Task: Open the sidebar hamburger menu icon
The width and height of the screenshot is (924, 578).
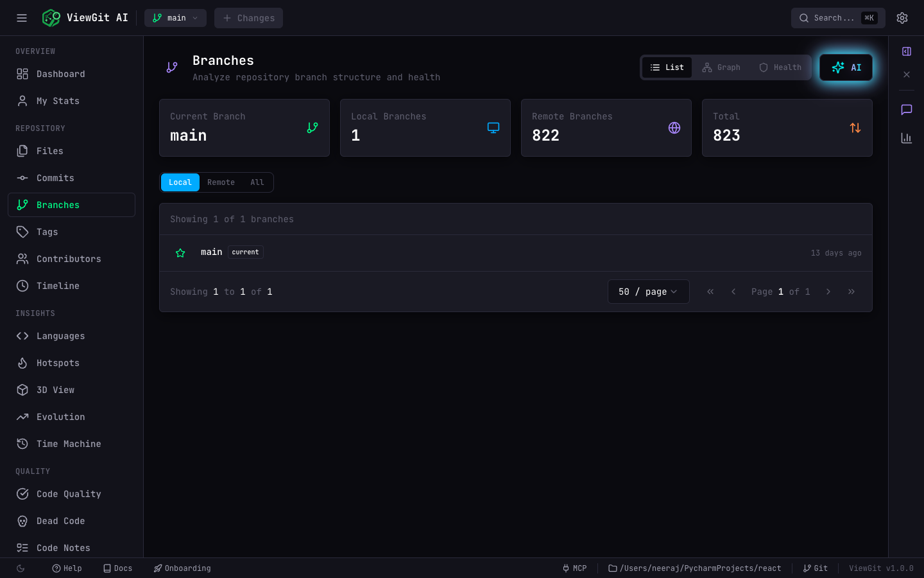Action: (x=21, y=17)
